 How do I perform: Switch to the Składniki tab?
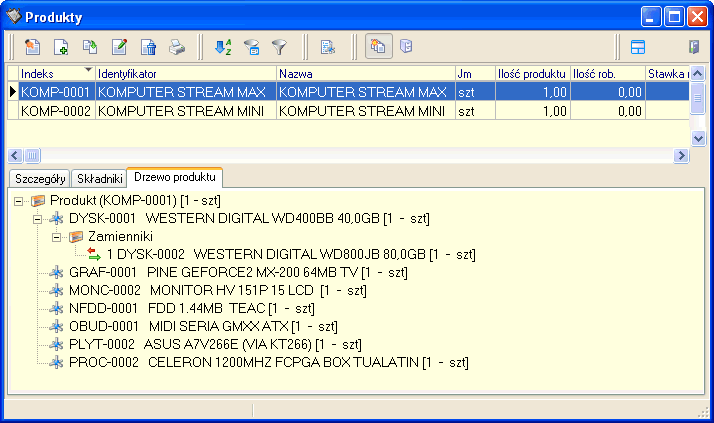click(x=100, y=178)
